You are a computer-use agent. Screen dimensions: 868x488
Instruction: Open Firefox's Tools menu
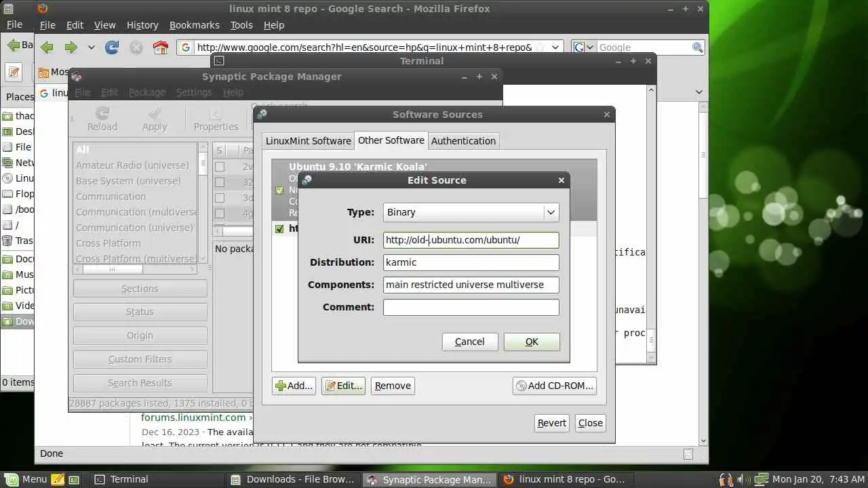(x=241, y=25)
